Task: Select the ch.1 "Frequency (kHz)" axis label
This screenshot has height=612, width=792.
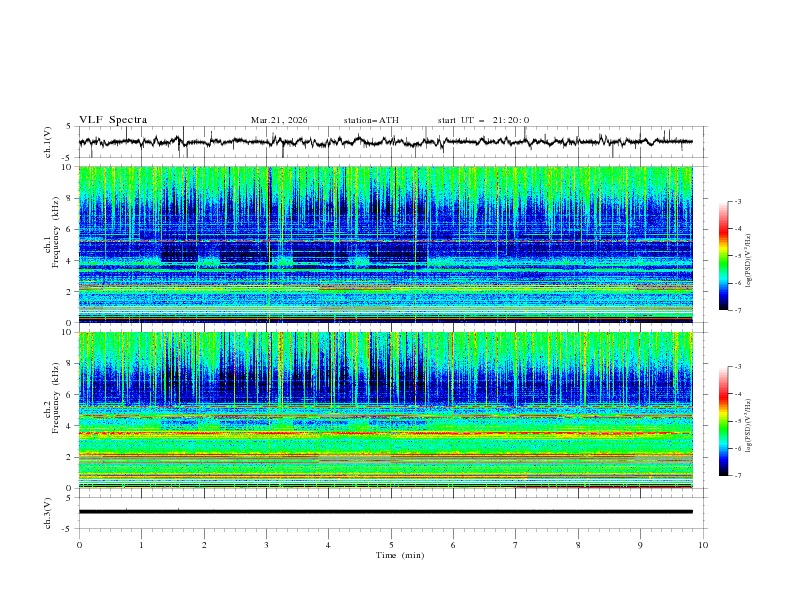Action: (x=56, y=231)
